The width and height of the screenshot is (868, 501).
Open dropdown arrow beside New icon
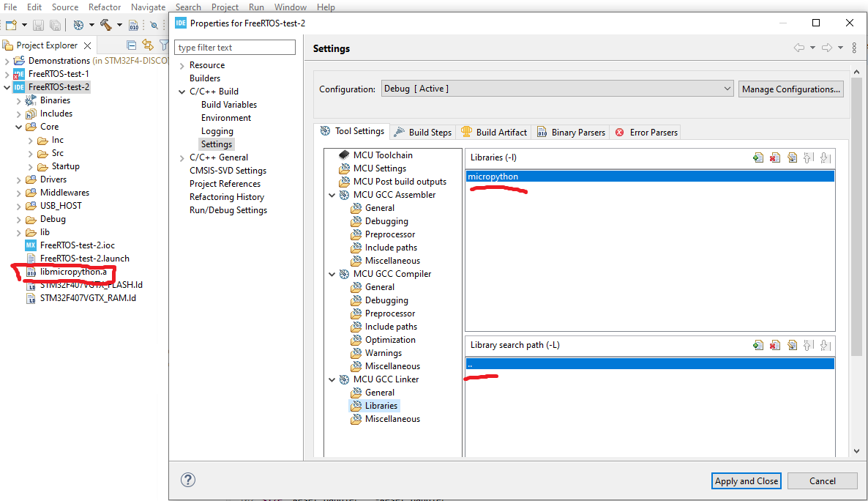(24, 25)
